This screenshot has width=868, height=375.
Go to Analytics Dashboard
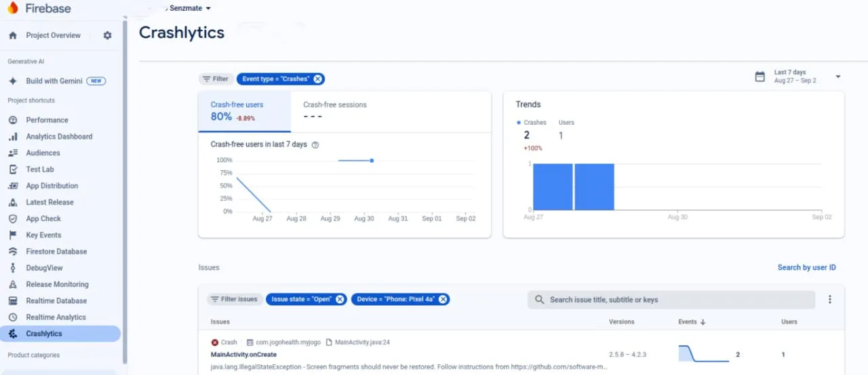tap(59, 136)
